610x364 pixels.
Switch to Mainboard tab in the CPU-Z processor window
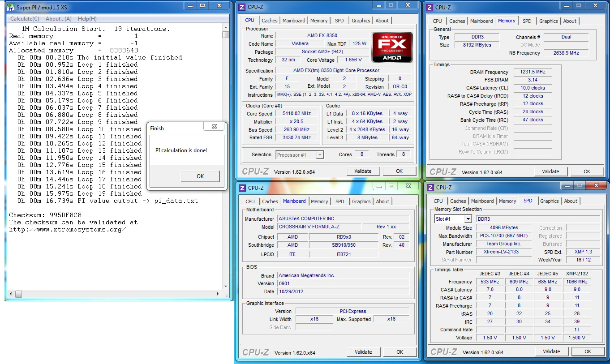click(294, 21)
